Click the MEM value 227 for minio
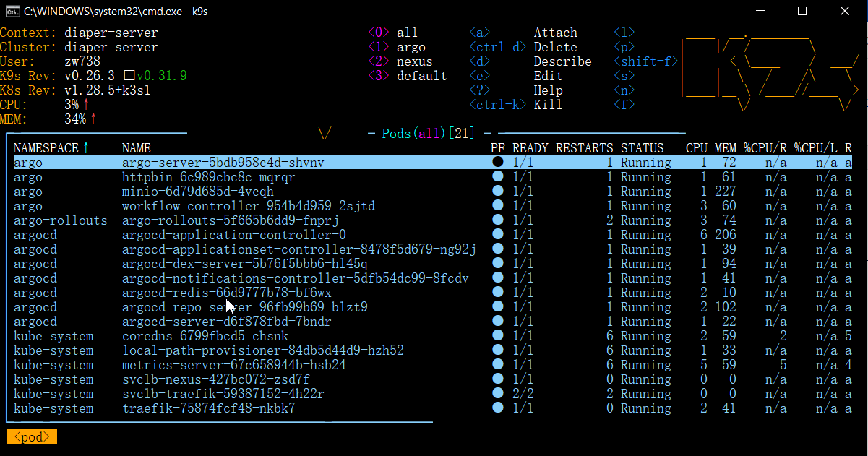 click(x=726, y=192)
